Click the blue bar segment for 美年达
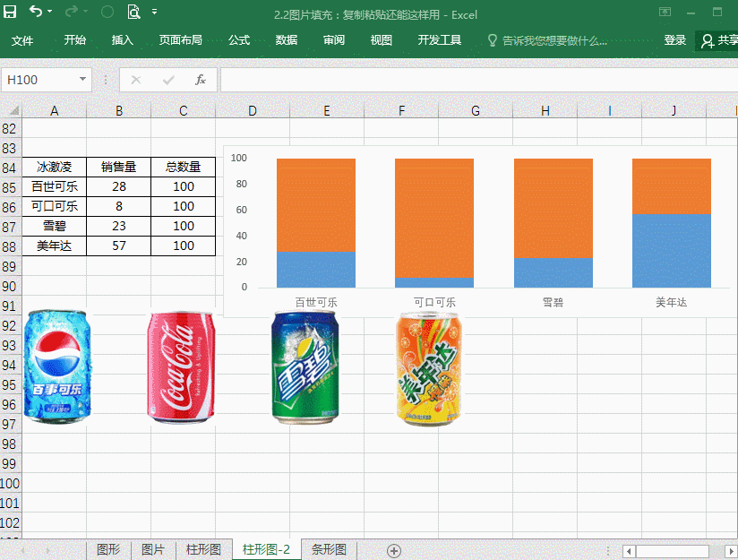The height and width of the screenshot is (560, 738). [x=671, y=251]
